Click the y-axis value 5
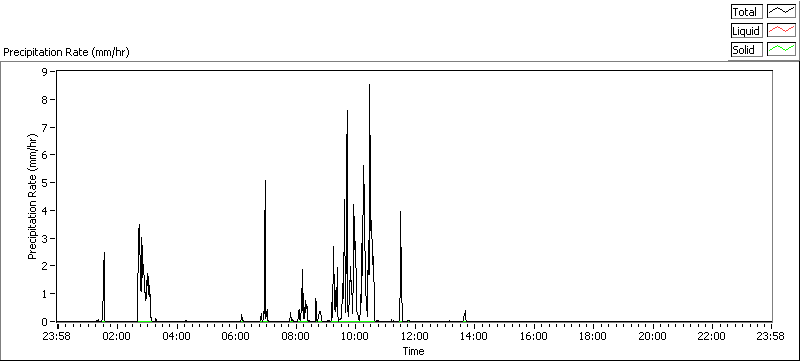The width and height of the screenshot is (800, 361). [44, 183]
